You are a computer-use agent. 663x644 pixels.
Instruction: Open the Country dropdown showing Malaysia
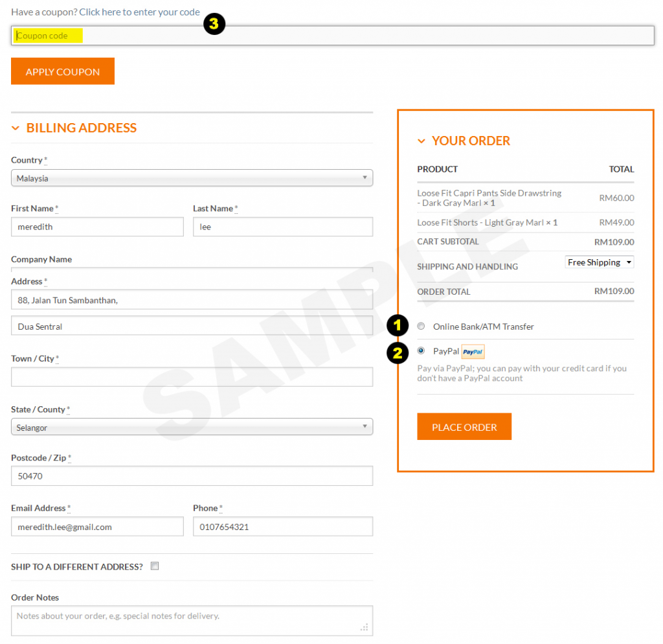click(192, 178)
